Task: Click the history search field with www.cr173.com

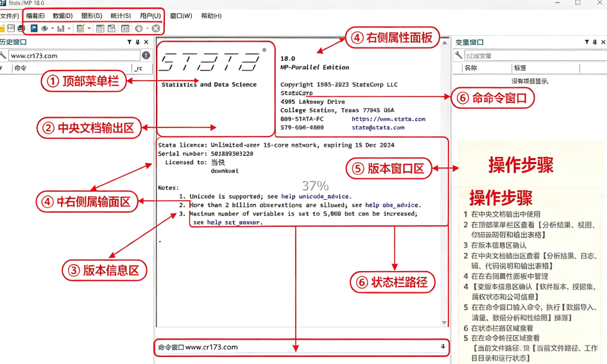Action: tap(74, 55)
